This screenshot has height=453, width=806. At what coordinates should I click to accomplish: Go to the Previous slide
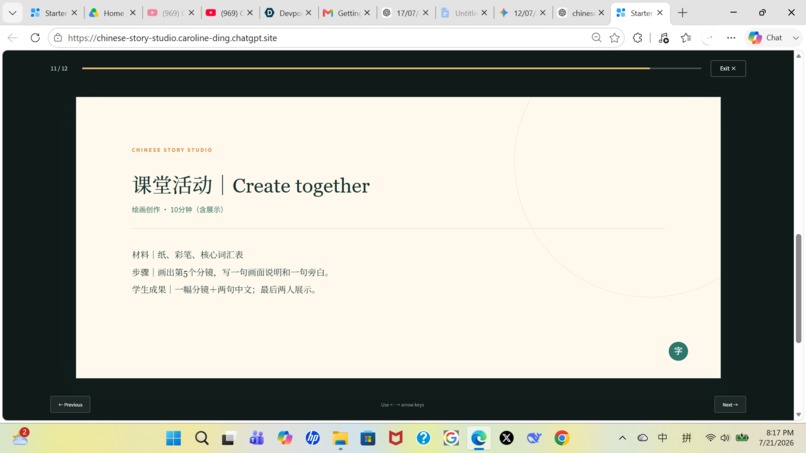(70, 405)
